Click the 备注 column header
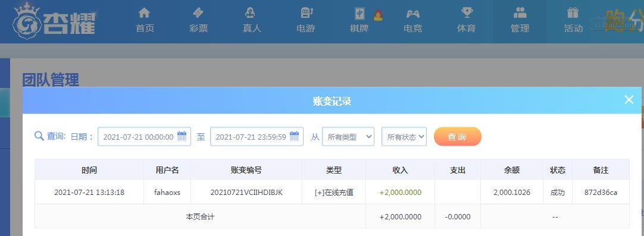The height and width of the screenshot is (236, 644). click(601, 170)
